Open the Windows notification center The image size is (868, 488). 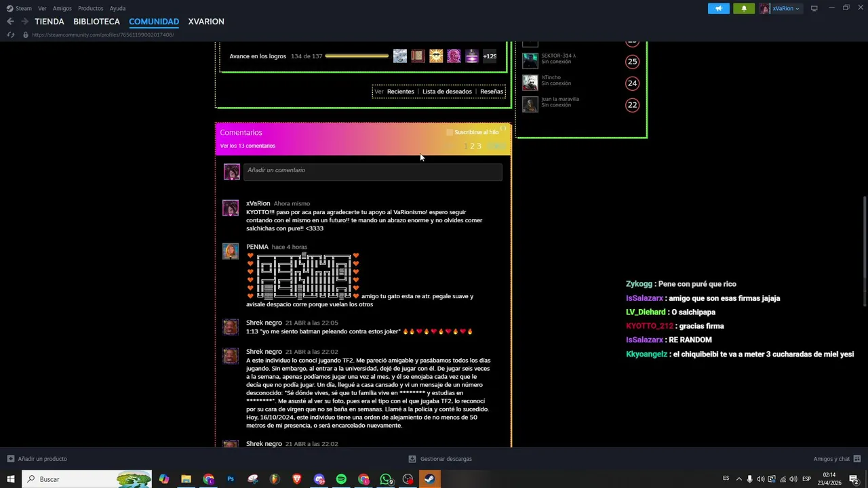click(854, 479)
